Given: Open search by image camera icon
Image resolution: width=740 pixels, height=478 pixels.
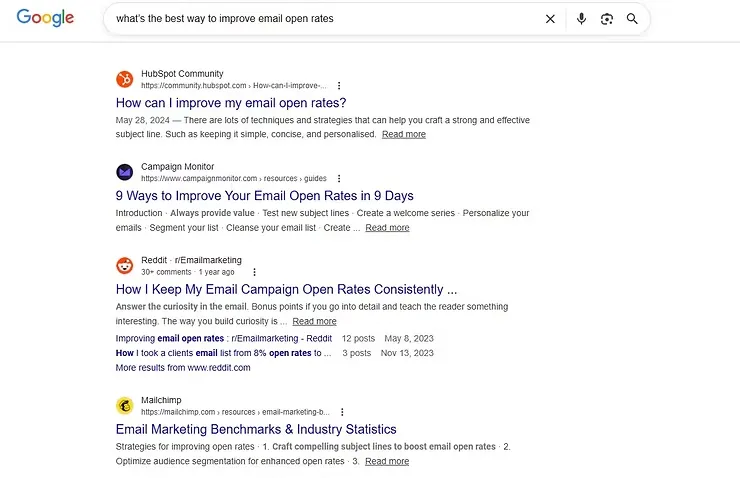Looking at the screenshot, I should tap(607, 19).
